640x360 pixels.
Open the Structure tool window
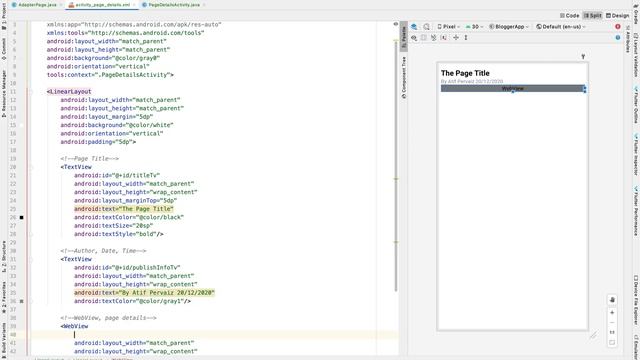tap(4, 256)
